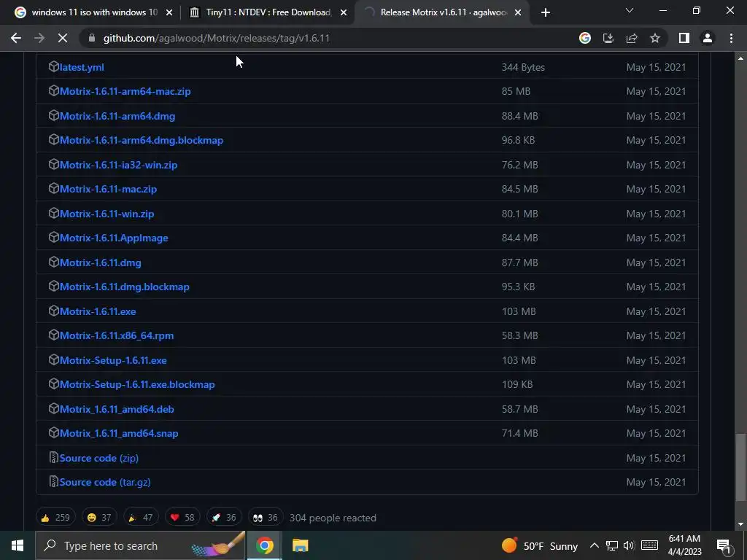747x560 pixels.
Task: Click the back navigation arrow
Action: click(x=16, y=38)
